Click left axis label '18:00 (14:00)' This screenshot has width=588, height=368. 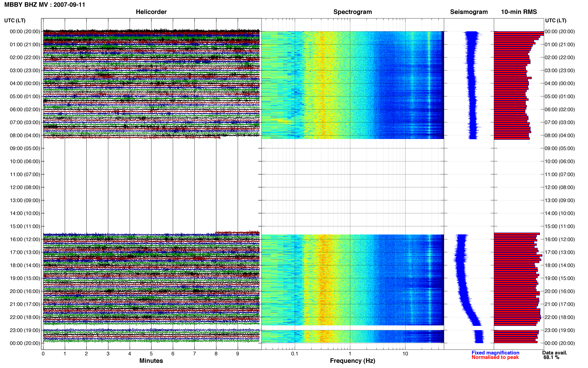click(x=25, y=265)
